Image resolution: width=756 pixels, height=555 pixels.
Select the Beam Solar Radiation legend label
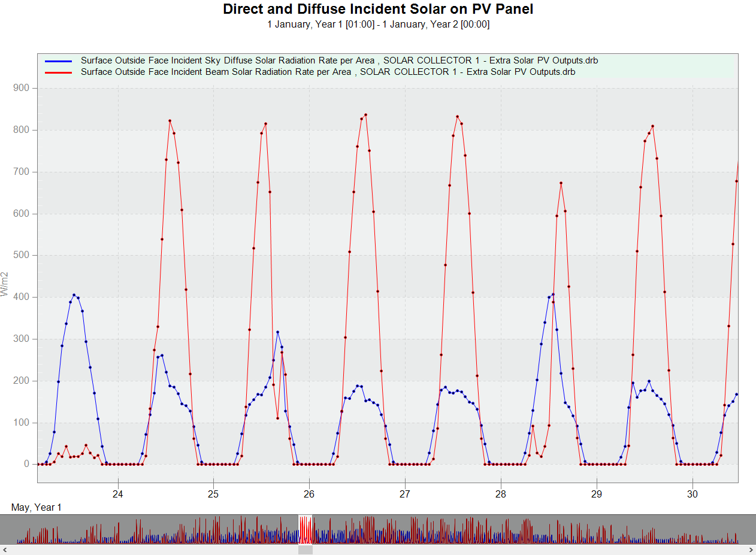tap(328, 72)
